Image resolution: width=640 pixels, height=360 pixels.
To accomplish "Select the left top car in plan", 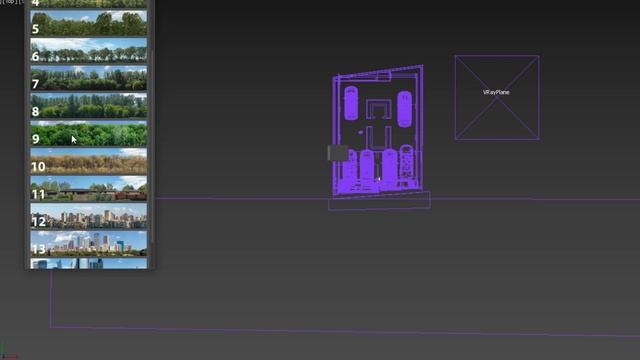I will click(x=351, y=103).
